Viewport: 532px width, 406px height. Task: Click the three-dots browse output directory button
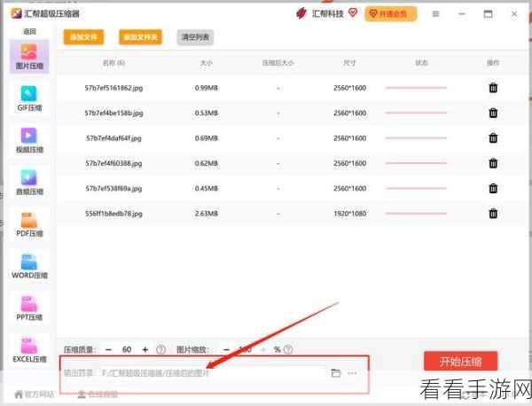pyautogui.click(x=352, y=373)
